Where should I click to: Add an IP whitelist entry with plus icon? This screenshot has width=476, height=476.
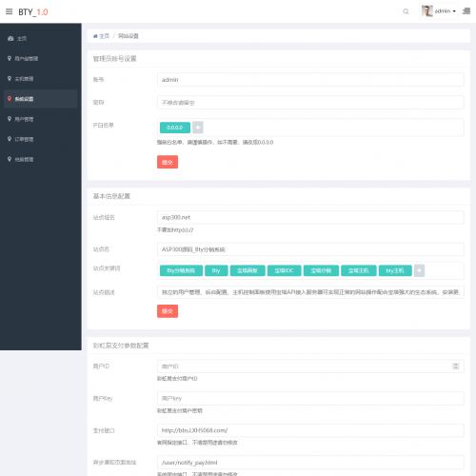coord(198,128)
